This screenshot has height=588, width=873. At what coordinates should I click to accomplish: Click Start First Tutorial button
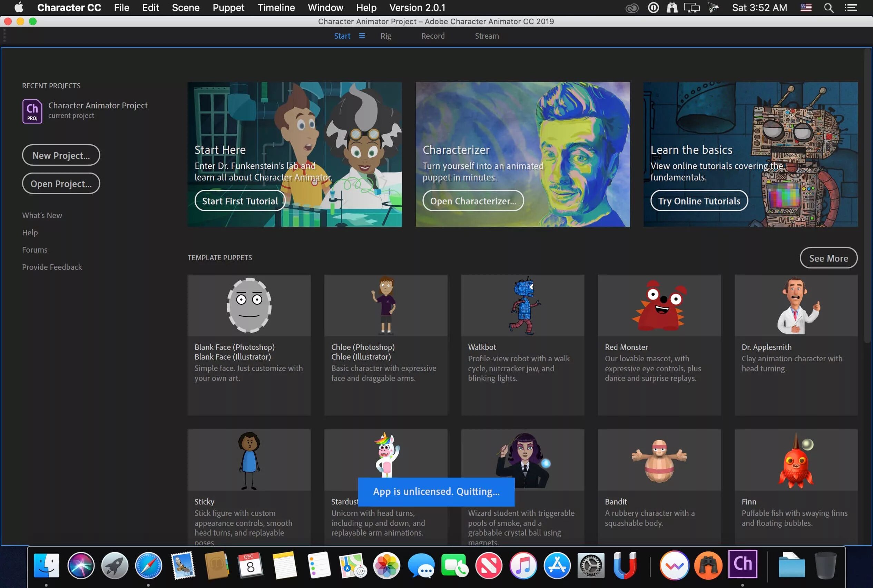pos(240,201)
